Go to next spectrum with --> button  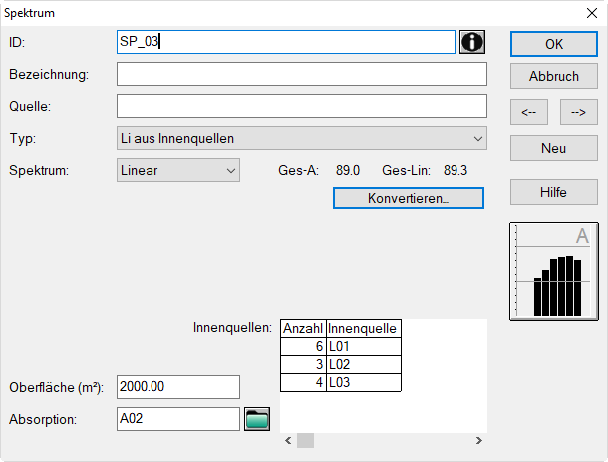(579, 112)
